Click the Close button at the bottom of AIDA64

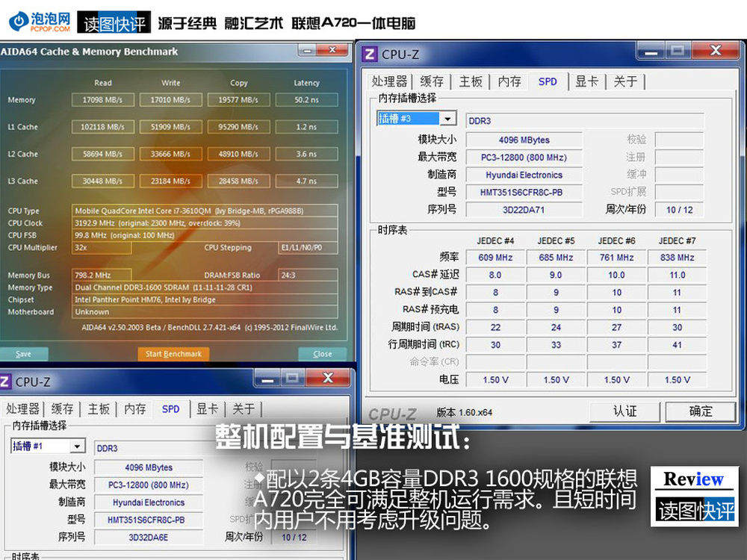323,354
